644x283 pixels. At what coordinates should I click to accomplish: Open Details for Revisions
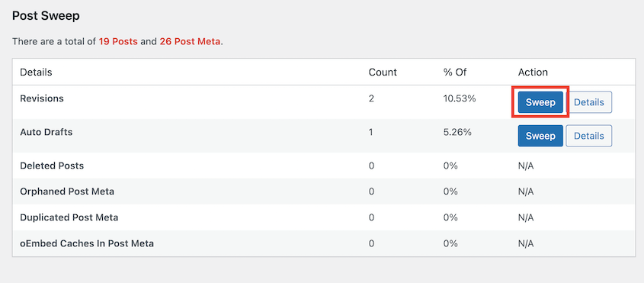pos(589,102)
